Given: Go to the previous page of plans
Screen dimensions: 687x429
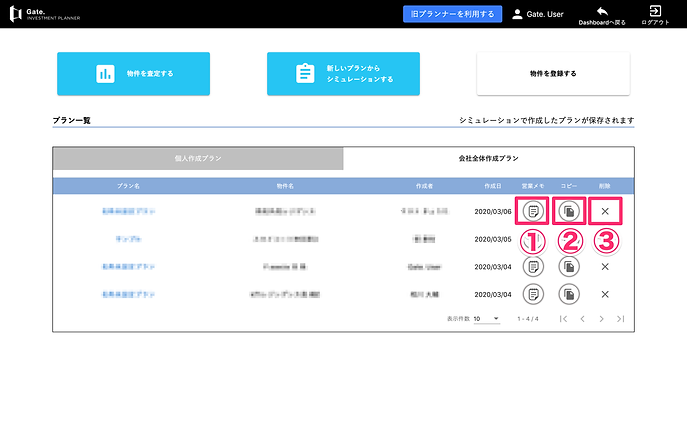Looking at the screenshot, I should [582, 319].
